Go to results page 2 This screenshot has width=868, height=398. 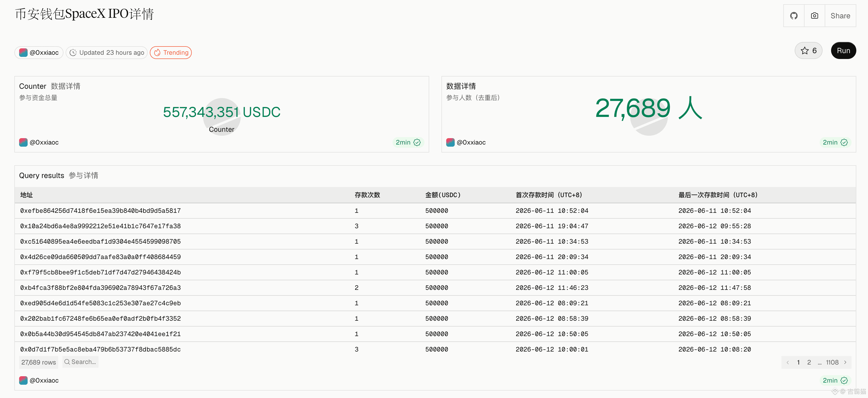[809, 362]
